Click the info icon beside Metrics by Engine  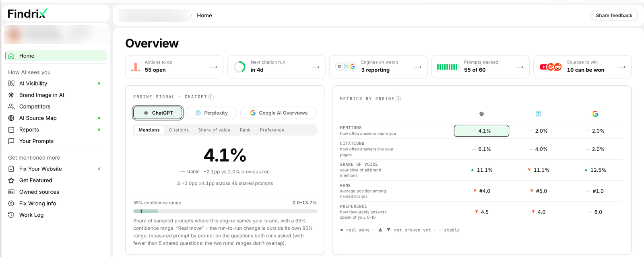pos(398,99)
